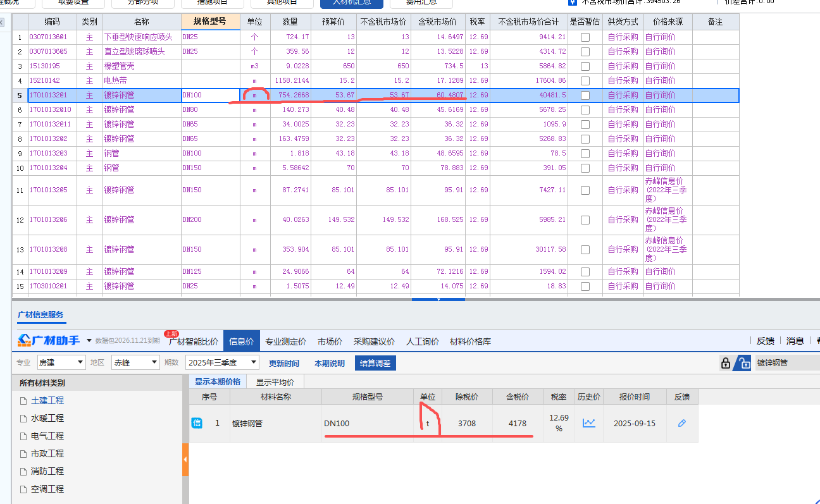The width and height of the screenshot is (820, 504).
Task: Switch to the 人材机汇总 tab
Action: (351, 3)
